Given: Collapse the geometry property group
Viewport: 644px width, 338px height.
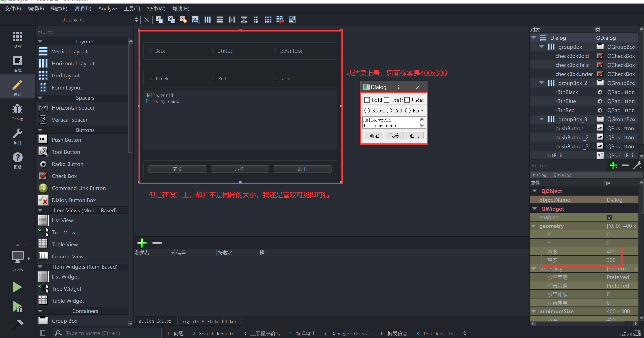Looking at the screenshot, I should tap(533, 226).
